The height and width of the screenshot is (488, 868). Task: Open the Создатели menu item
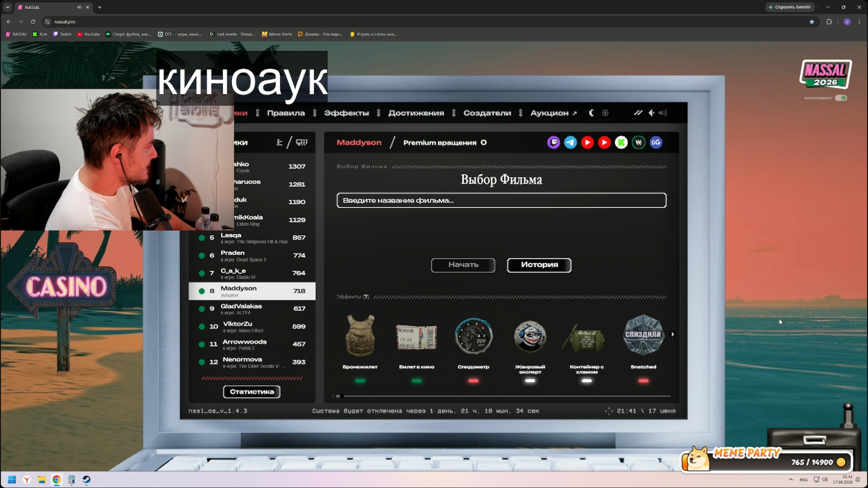[x=487, y=113]
